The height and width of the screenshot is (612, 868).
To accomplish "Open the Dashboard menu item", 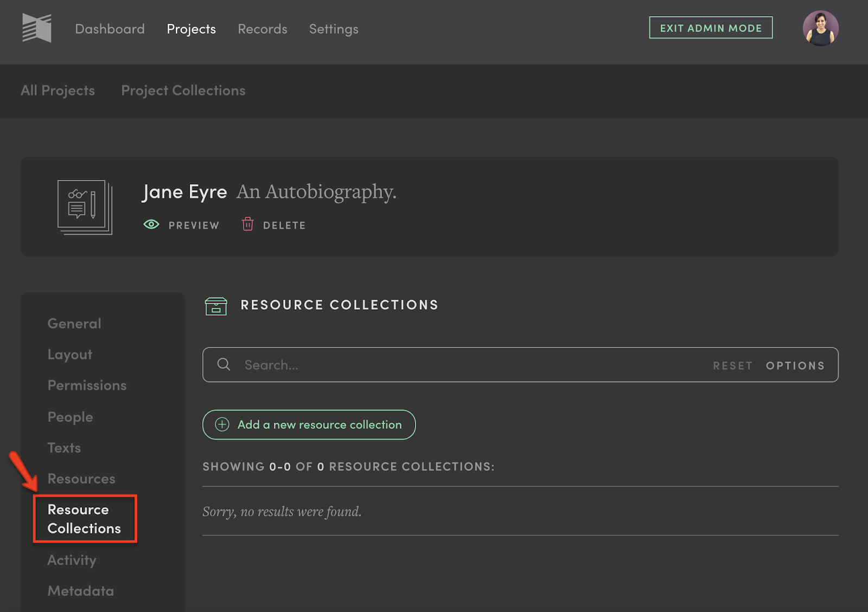I will pos(110,29).
